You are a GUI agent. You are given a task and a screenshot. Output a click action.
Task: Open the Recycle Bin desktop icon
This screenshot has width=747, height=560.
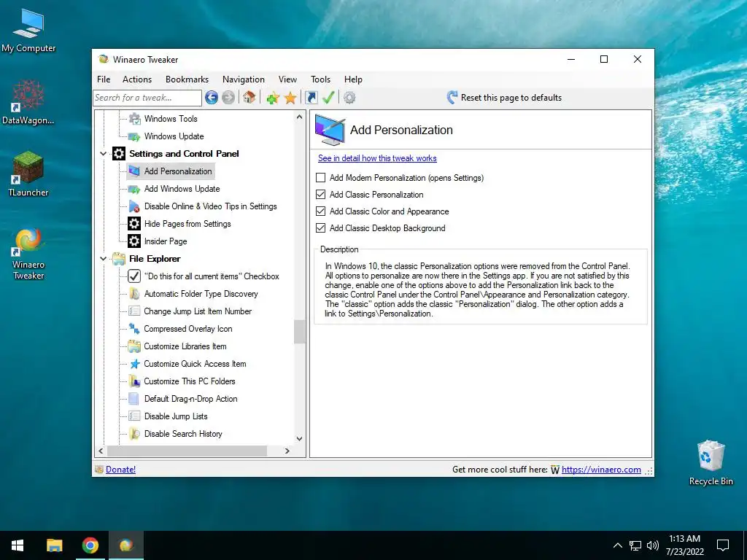pos(711,462)
